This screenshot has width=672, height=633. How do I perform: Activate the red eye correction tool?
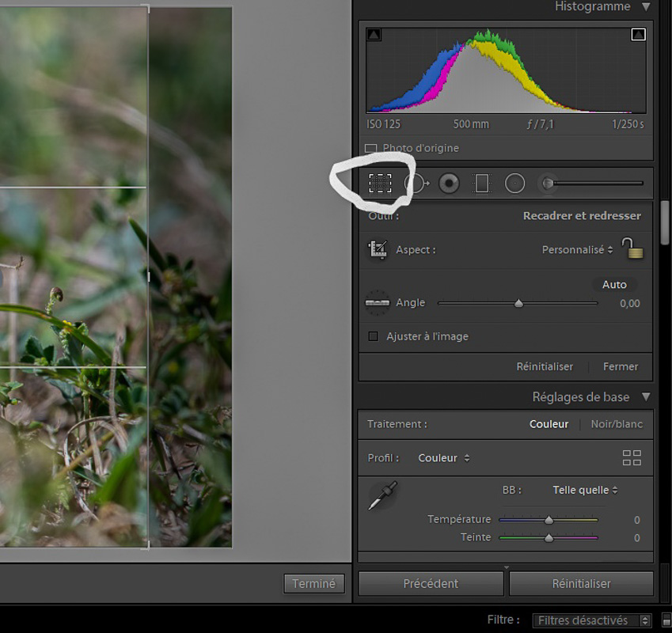coord(449,184)
